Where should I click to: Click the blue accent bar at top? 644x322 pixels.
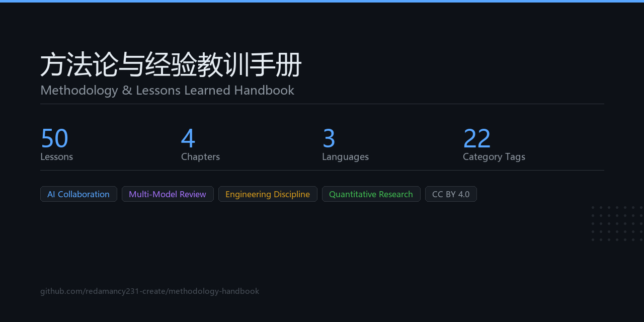coord(322,1)
